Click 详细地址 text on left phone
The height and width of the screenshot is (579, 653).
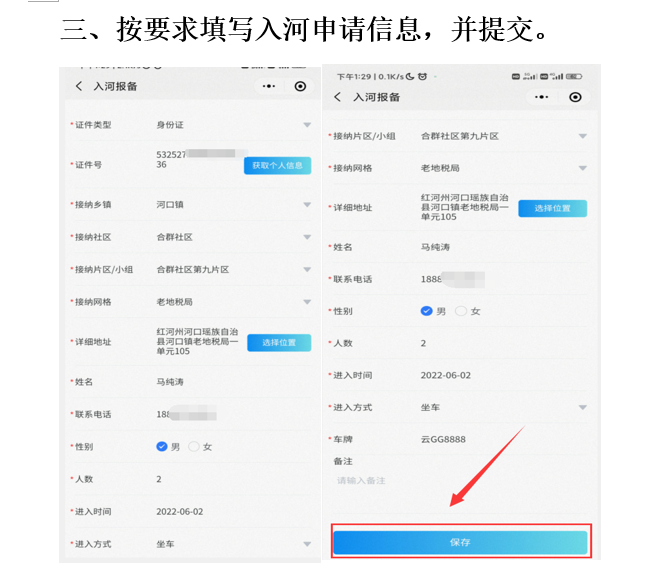(x=197, y=342)
